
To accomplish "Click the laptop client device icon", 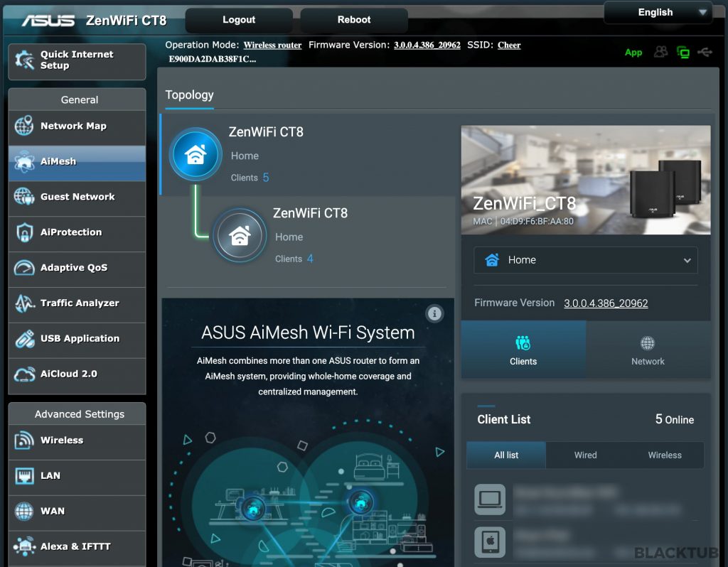I will [490, 499].
